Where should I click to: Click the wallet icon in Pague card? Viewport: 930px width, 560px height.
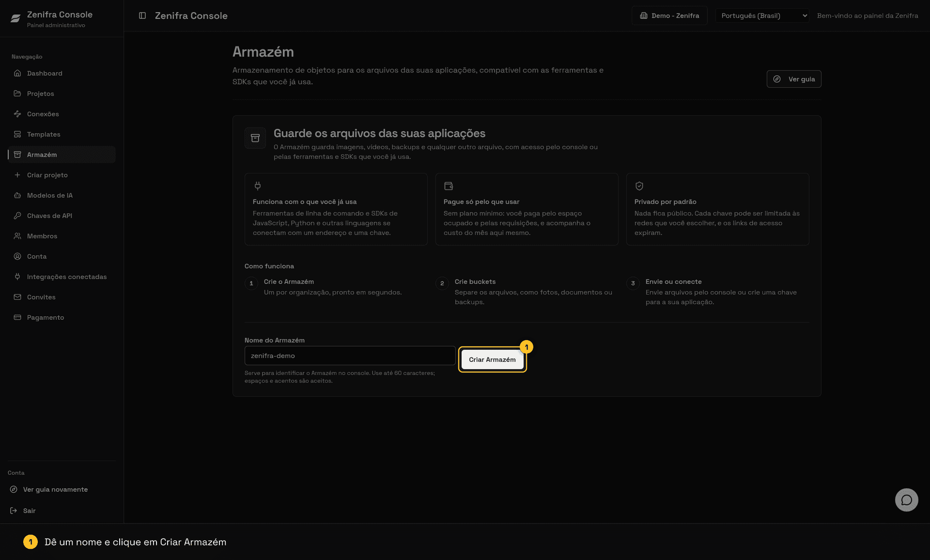click(449, 186)
